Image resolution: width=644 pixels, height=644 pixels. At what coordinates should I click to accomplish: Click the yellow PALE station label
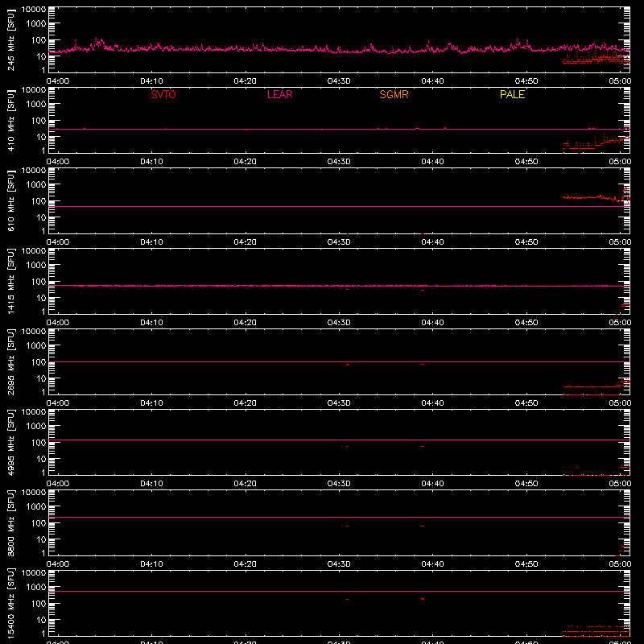click(x=512, y=94)
